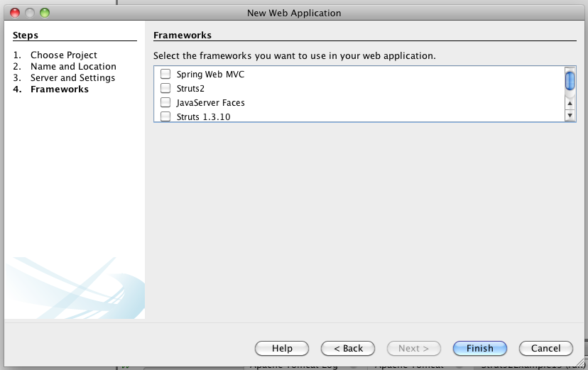Image resolution: width=588 pixels, height=370 pixels.
Task: Click the frameworks list scroll up arrow
Action: (x=570, y=104)
